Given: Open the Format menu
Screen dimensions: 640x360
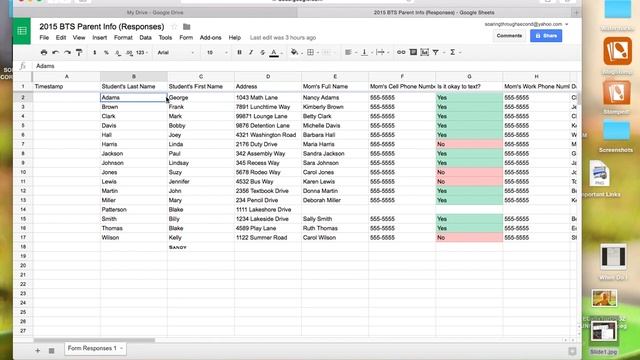Looking at the screenshot, I should (x=123, y=38).
